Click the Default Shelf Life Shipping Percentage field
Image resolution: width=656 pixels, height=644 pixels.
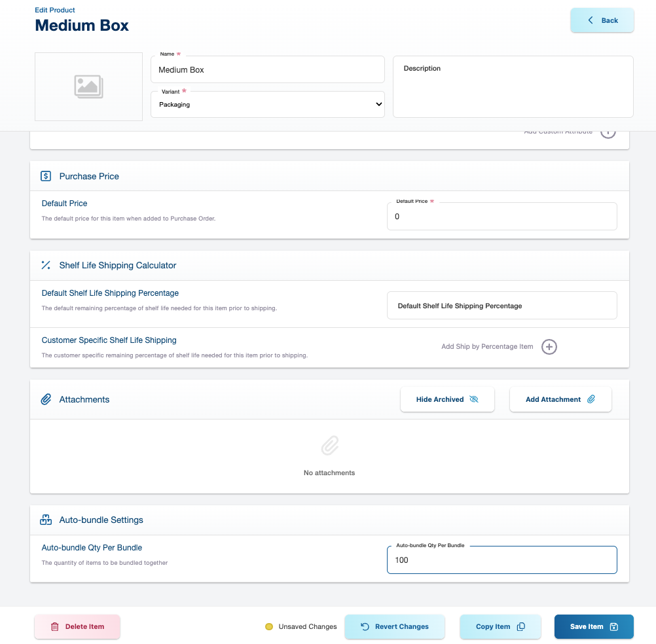click(x=501, y=306)
